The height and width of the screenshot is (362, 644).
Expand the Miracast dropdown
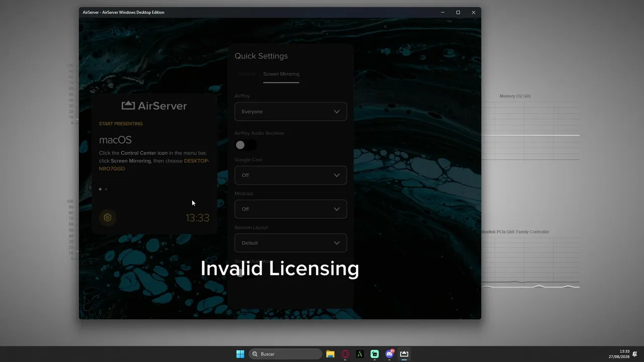[291, 209]
